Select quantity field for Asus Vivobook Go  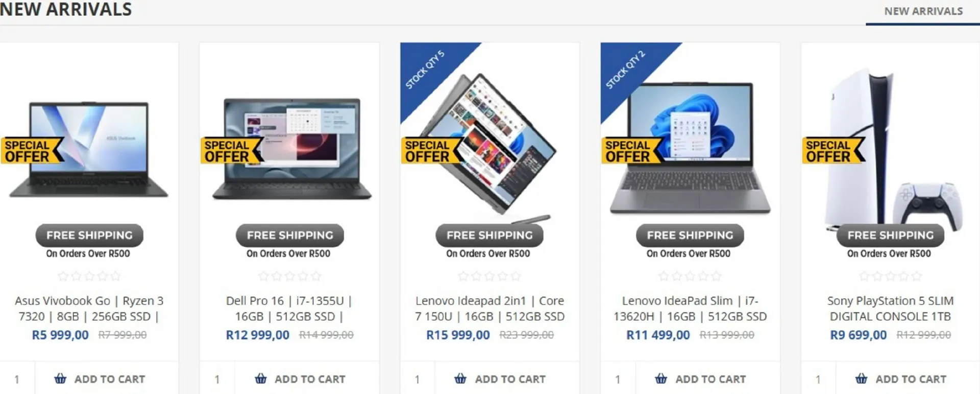pos(17,379)
